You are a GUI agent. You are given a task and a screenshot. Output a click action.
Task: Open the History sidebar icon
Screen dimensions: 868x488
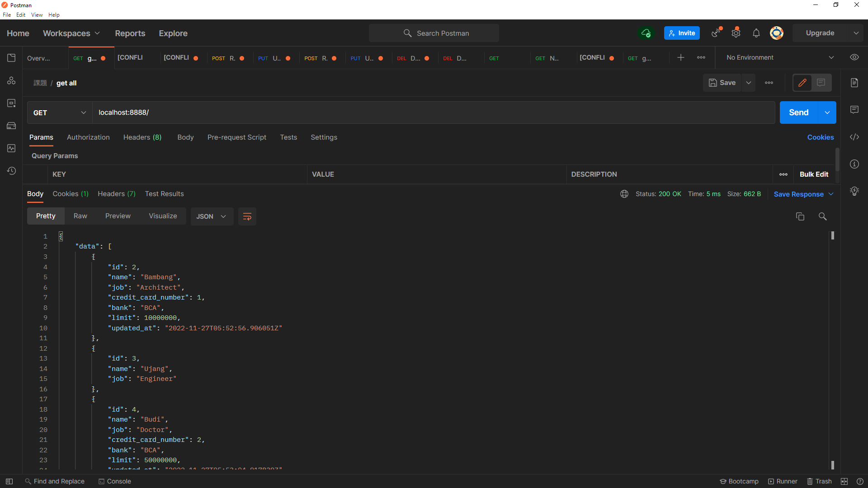pos(11,171)
